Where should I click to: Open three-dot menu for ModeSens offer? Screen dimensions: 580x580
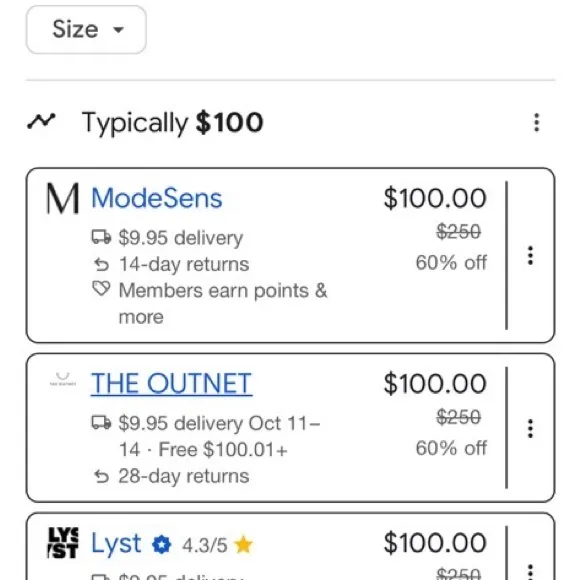(x=530, y=255)
